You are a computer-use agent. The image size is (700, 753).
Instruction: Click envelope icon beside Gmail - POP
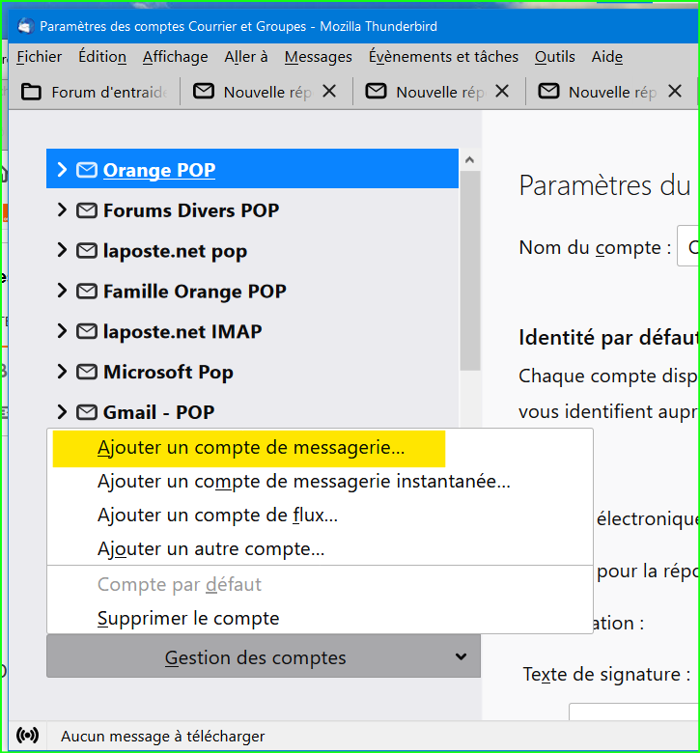87,412
